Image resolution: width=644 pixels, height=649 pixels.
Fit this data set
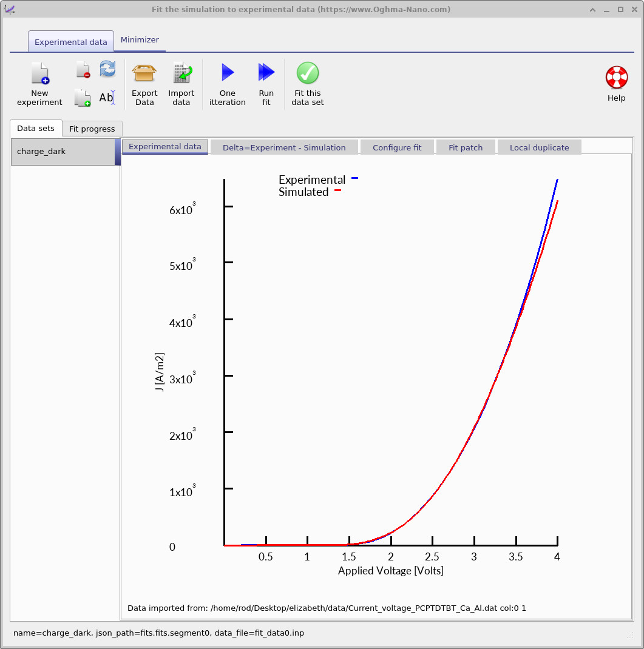[x=307, y=84]
